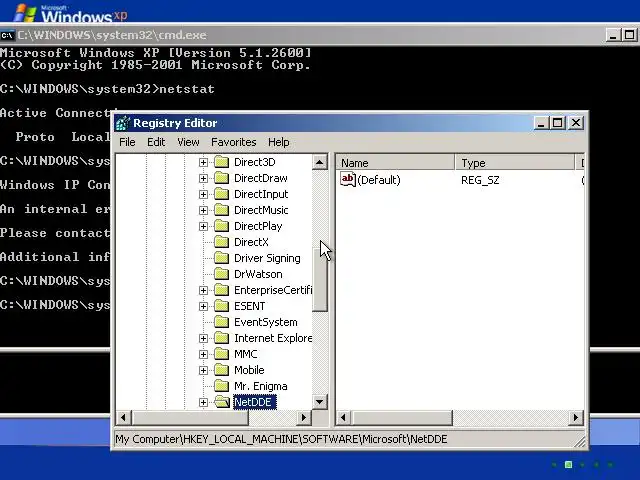Click the tree pane scroll down arrow
This screenshot has width=640, height=480.
tap(320, 402)
